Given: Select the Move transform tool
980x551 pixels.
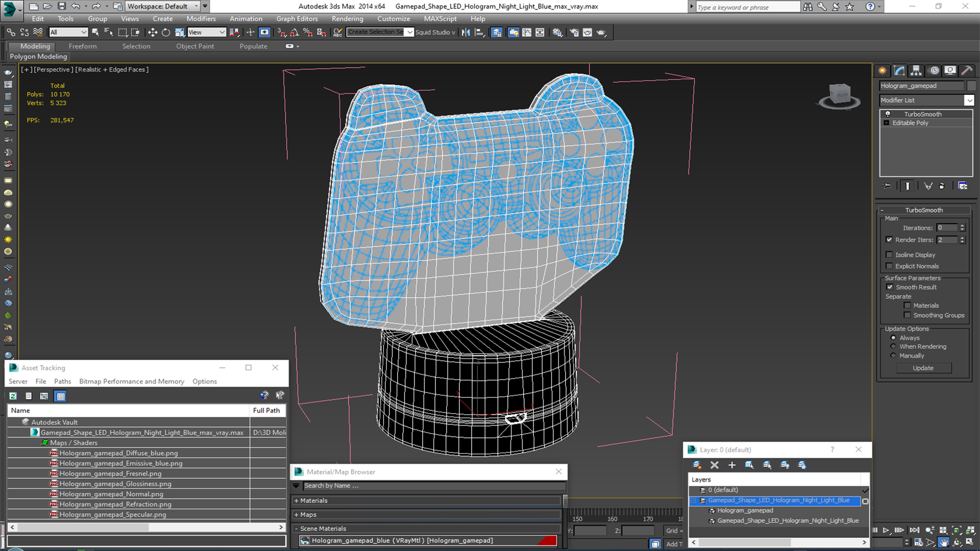Looking at the screenshot, I should (x=152, y=32).
